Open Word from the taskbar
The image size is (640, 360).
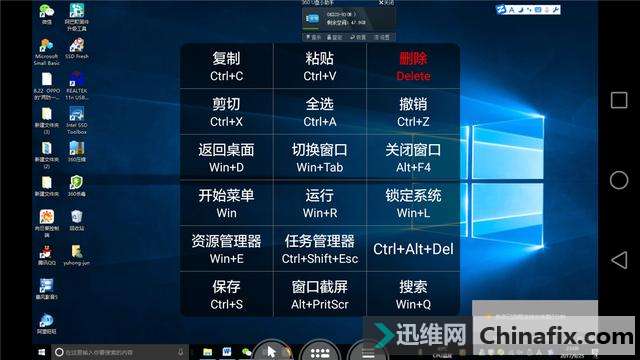coord(227,352)
